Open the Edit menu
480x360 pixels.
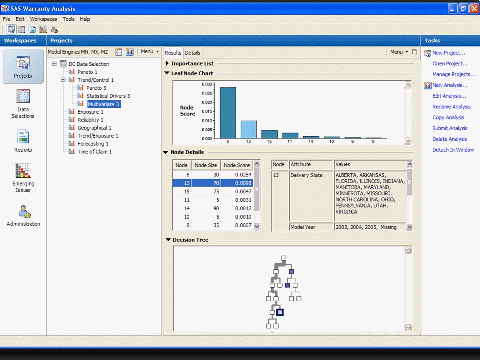point(20,19)
